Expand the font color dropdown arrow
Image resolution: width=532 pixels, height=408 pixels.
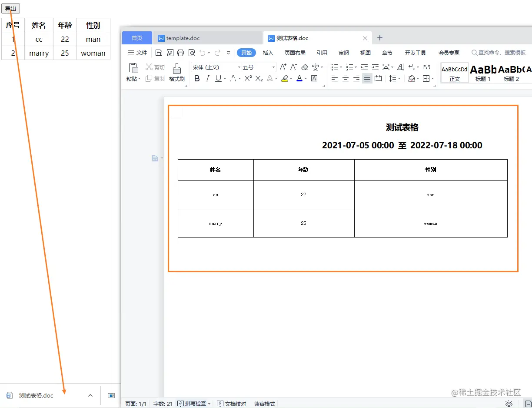point(306,79)
